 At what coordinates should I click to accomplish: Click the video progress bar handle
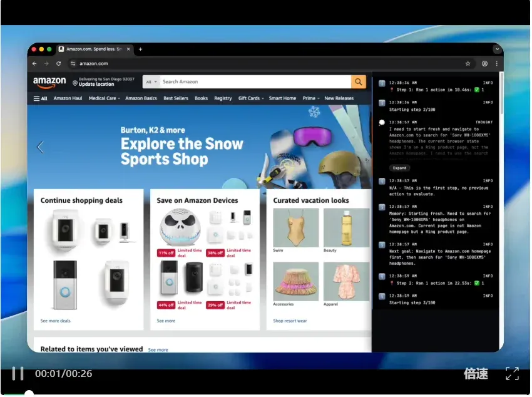[29, 393]
